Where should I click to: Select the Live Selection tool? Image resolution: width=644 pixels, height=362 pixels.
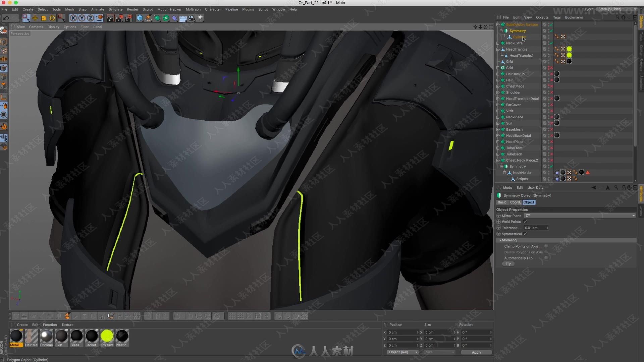point(26,18)
